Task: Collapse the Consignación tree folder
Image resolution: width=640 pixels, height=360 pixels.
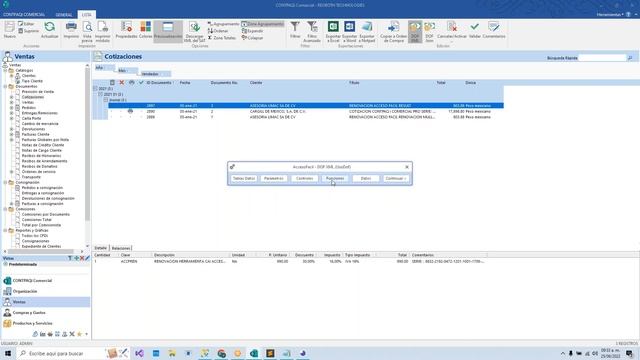Action: (x=5, y=182)
